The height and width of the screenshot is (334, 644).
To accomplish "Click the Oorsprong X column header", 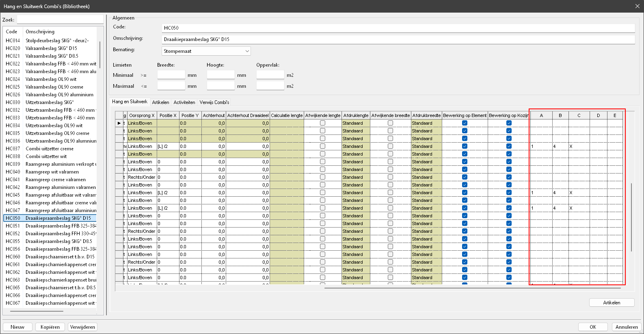I will click(x=142, y=115).
